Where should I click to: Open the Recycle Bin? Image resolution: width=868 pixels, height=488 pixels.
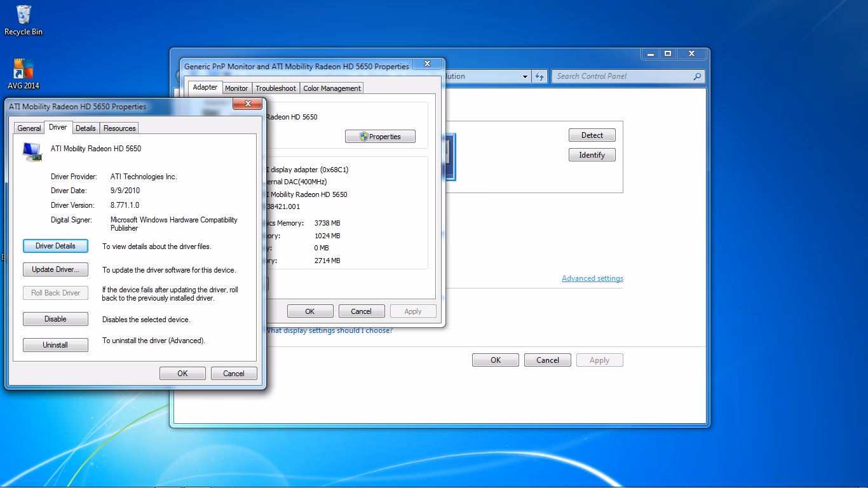pos(23,16)
